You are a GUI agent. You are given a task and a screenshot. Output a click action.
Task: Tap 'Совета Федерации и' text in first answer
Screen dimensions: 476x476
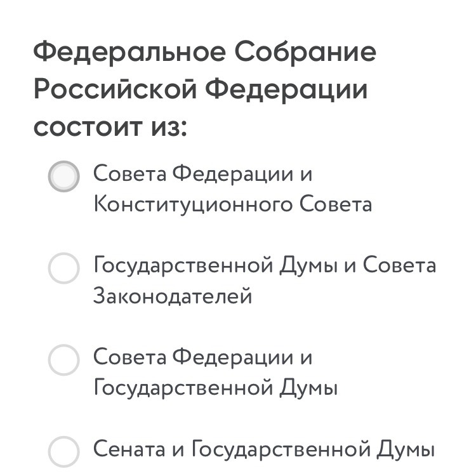click(203, 173)
